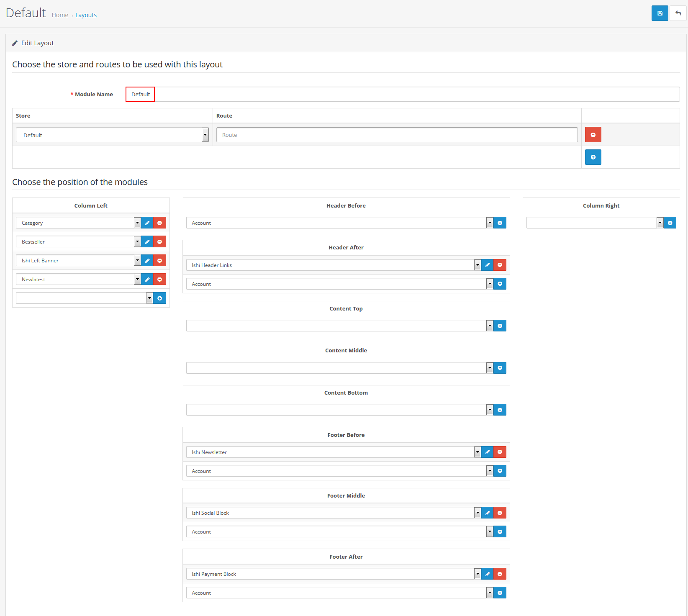
Task: Add module to Content Top position
Action: (500, 326)
